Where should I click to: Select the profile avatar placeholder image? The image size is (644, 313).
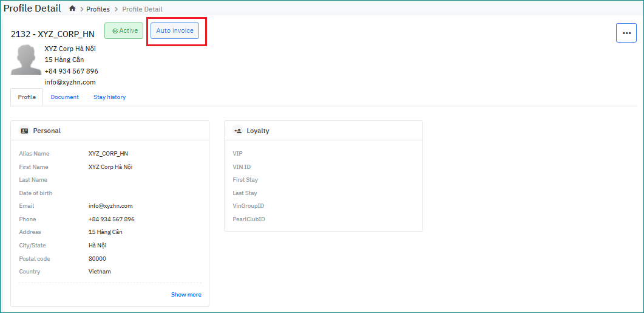pos(25,60)
